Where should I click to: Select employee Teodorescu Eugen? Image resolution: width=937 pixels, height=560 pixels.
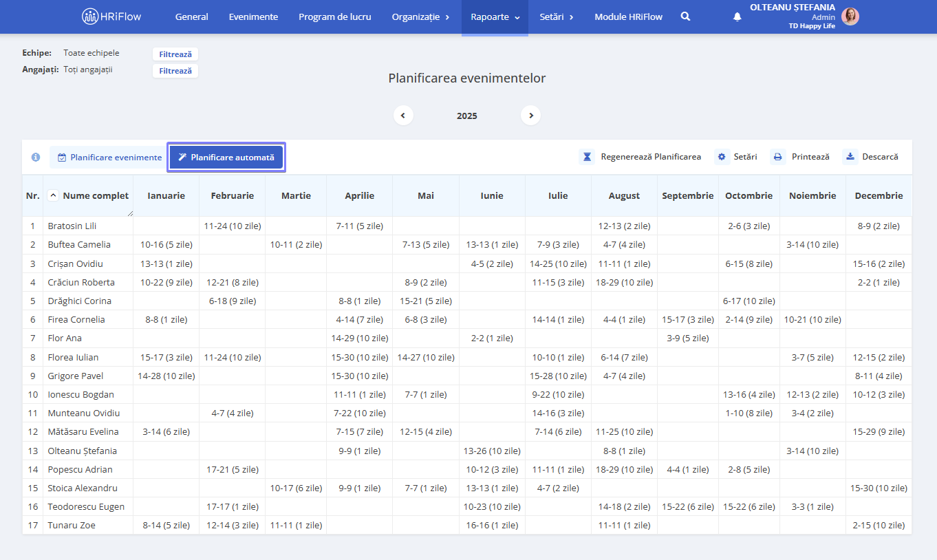(x=86, y=506)
